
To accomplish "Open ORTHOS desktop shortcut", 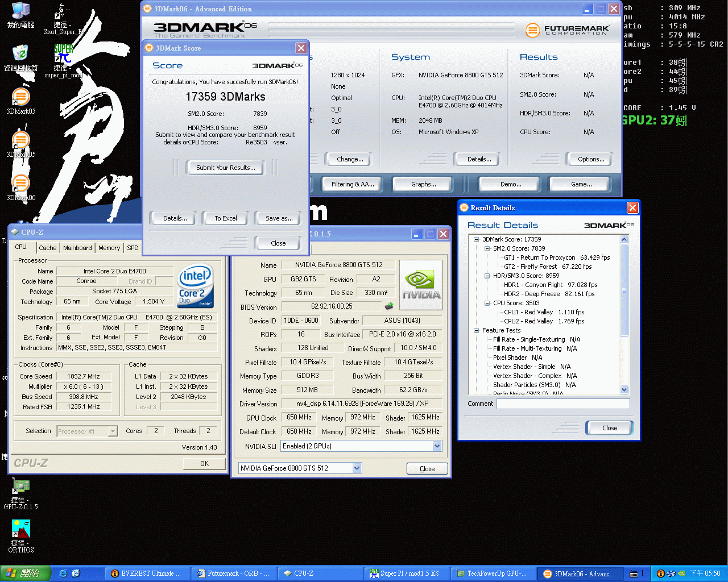I will click(x=20, y=537).
